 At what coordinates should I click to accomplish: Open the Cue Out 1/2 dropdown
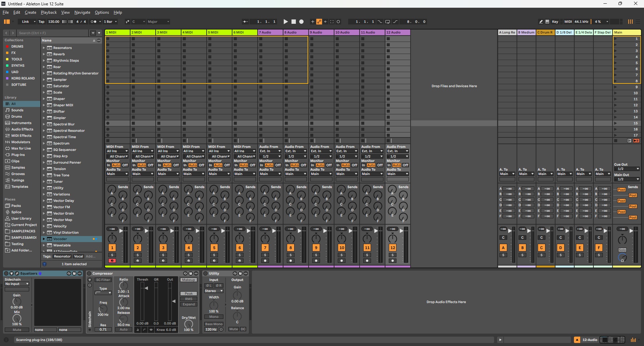tap(627, 169)
